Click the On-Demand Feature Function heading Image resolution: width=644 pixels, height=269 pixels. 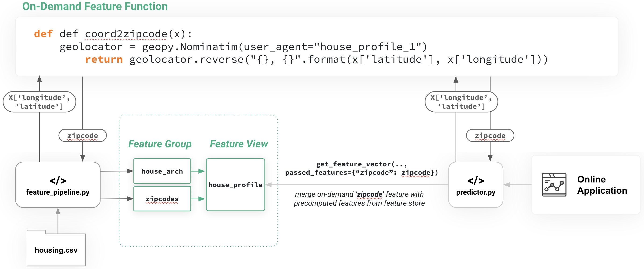click(x=95, y=7)
